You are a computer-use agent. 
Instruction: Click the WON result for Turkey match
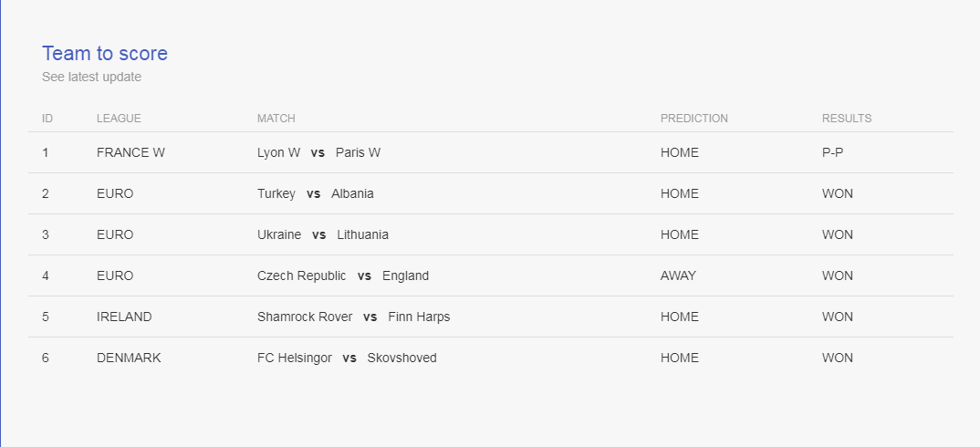[838, 193]
